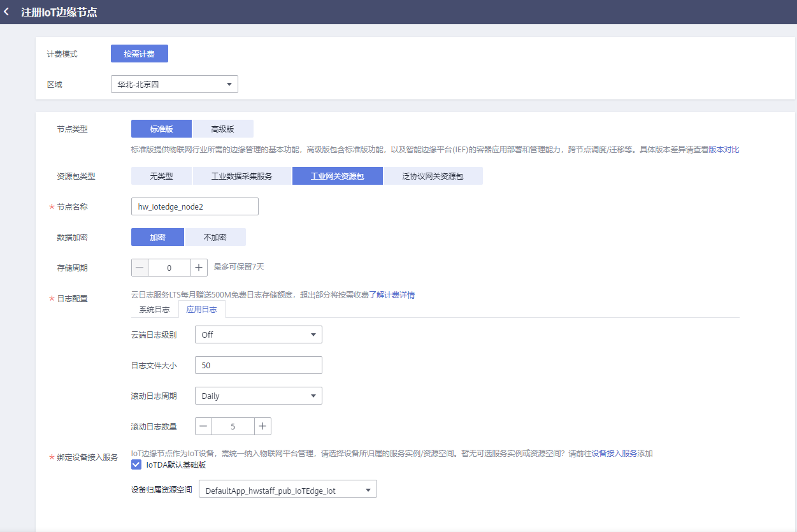The width and height of the screenshot is (797, 532).
Task: Increase 存储周期 with plus button
Action: (199, 268)
